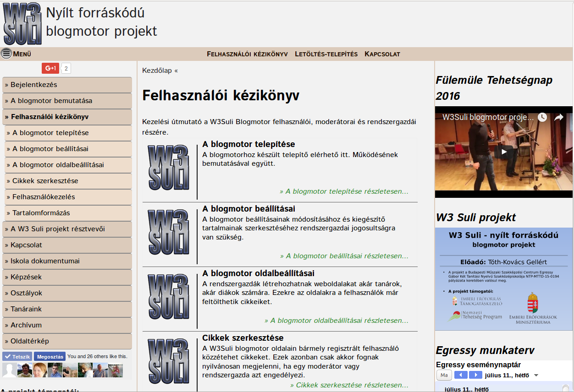Screen dimensions: 574x392
Task: Open A blogmotor beállításai sidebar subitem
Action: 68,149
